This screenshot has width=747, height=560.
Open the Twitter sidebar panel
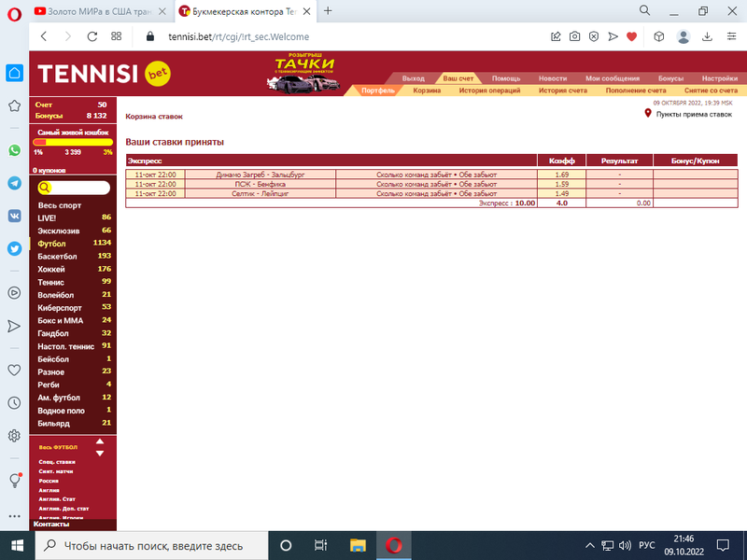click(14, 249)
